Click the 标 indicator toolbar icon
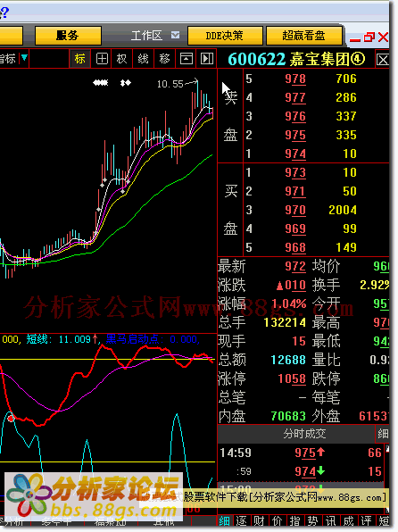Screen dimensions: 398x532 [80, 59]
